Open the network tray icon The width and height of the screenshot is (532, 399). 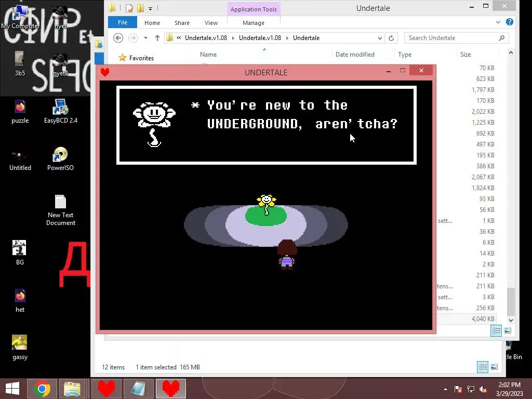(x=471, y=389)
